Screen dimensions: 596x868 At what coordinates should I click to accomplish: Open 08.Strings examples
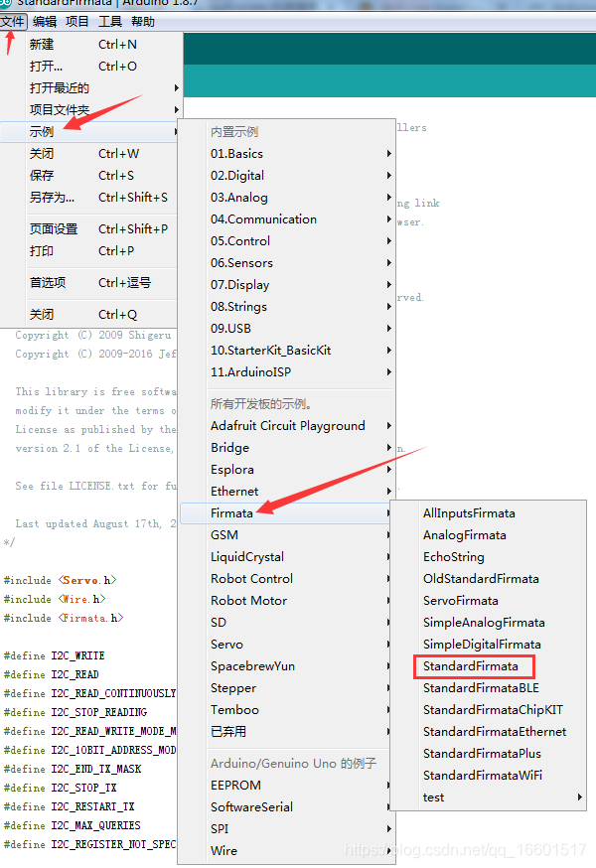click(288, 307)
